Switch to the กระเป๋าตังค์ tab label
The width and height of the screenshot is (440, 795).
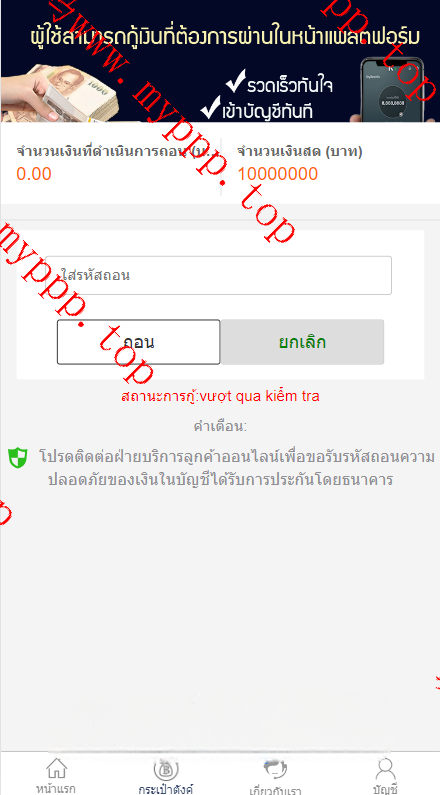pos(166,789)
